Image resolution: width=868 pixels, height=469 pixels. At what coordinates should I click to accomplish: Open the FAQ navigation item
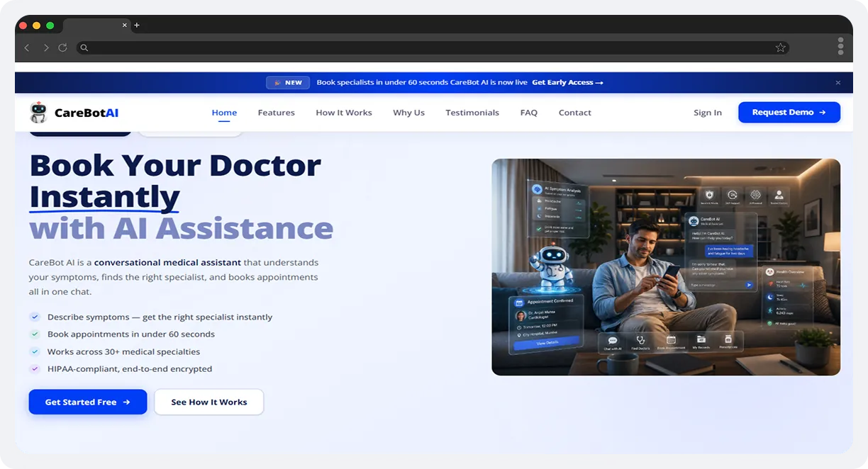pos(529,113)
